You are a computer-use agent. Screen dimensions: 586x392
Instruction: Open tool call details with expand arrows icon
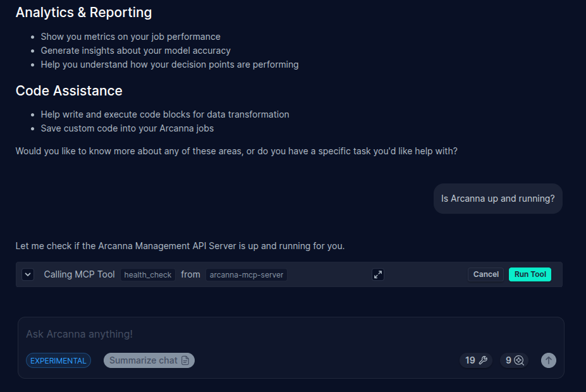pyautogui.click(x=378, y=274)
